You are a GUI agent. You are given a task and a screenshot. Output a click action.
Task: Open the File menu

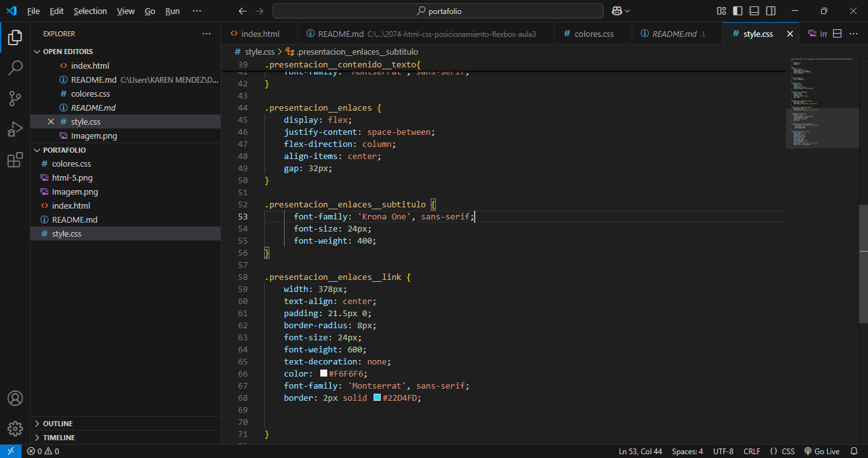33,11
